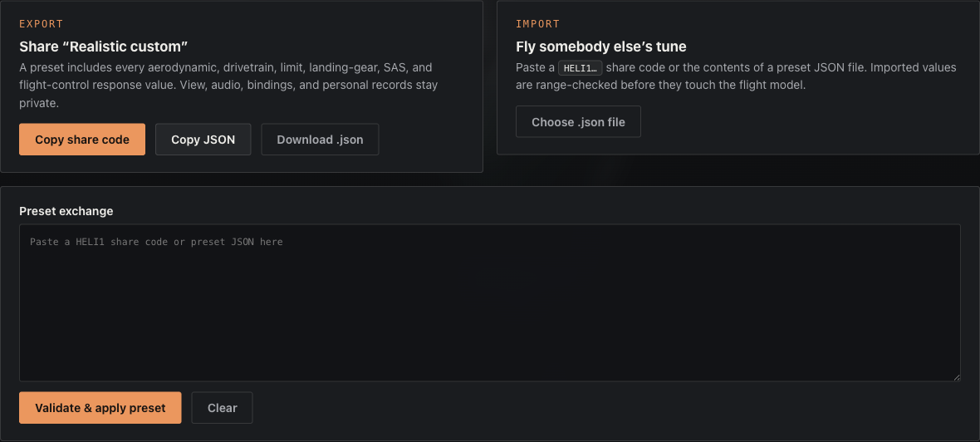Open the Choose .json file picker
Screen dimensions: 980x442
[578, 122]
